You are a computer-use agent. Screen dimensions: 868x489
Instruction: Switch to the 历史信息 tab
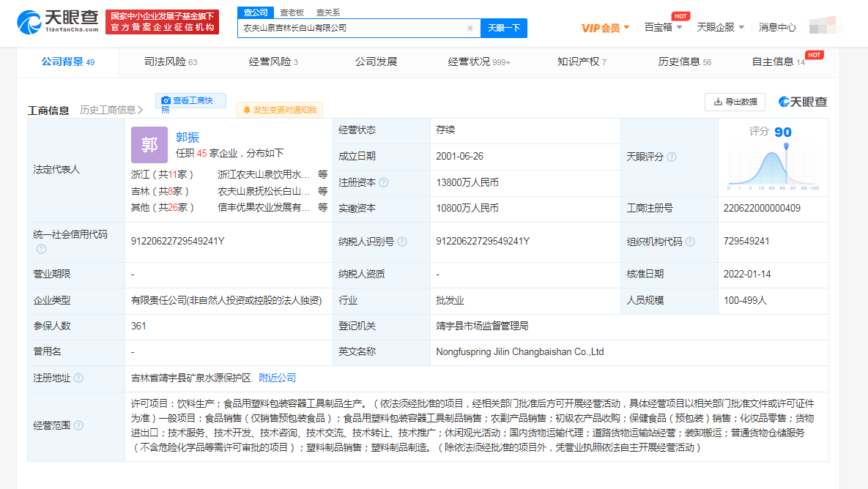click(x=685, y=62)
